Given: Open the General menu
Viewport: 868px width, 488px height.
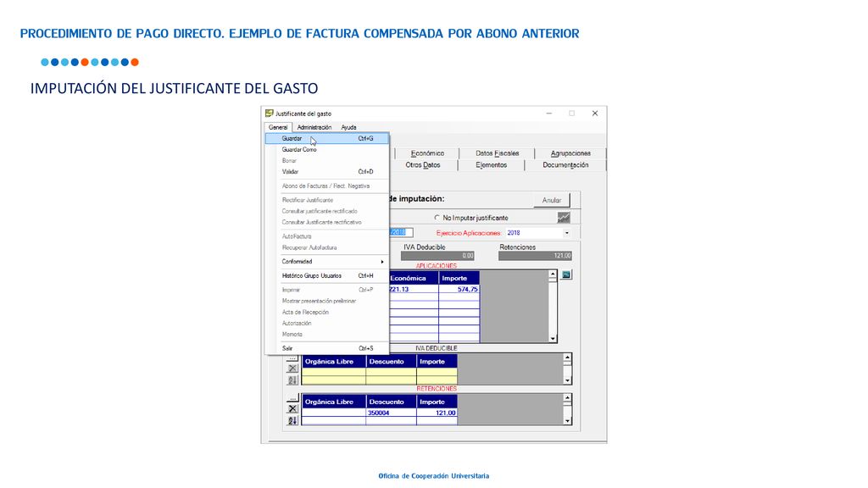Looking at the screenshot, I should click(x=278, y=127).
